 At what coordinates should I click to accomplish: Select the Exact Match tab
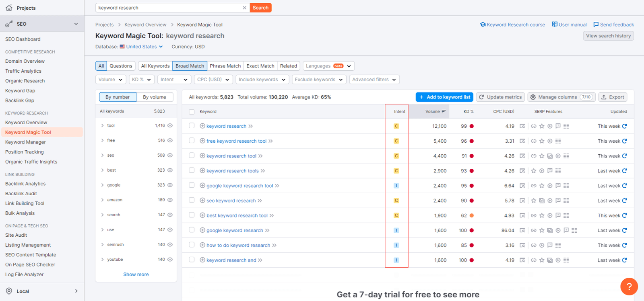(x=260, y=66)
